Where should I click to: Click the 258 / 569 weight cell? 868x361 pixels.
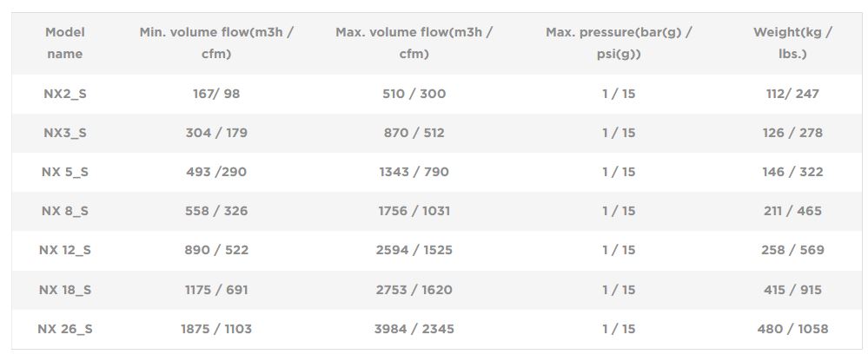tap(792, 250)
